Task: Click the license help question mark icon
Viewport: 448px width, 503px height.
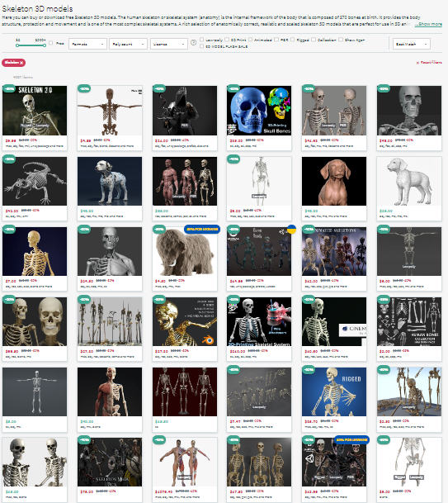Action: point(193,42)
